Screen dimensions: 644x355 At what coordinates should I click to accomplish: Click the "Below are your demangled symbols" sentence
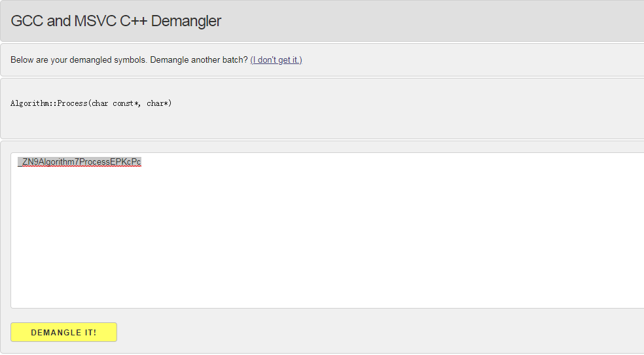click(79, 60)
